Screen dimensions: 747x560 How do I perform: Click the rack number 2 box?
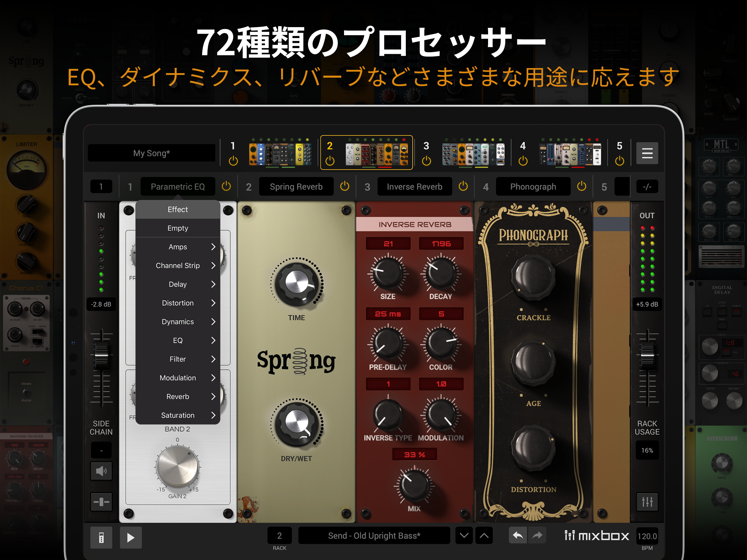coord(279,535)
